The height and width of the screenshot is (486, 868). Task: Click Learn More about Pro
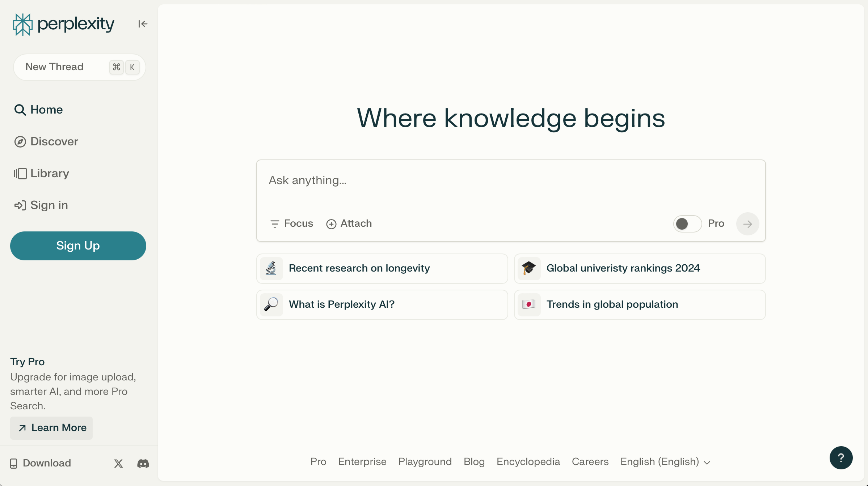coord(51,428)
